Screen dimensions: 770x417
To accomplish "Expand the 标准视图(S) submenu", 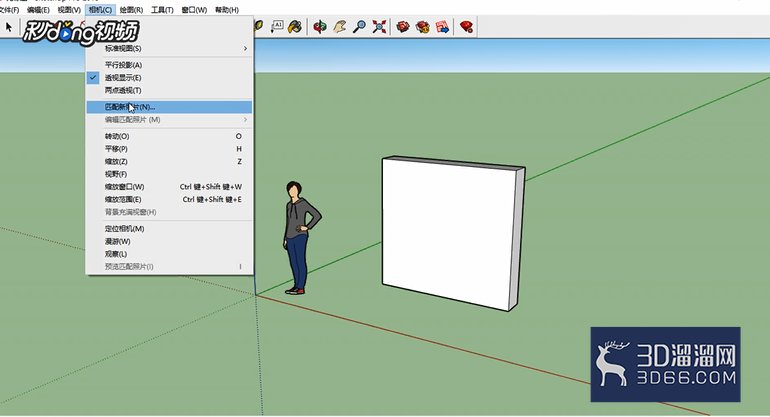I will [x=169, y=48].
